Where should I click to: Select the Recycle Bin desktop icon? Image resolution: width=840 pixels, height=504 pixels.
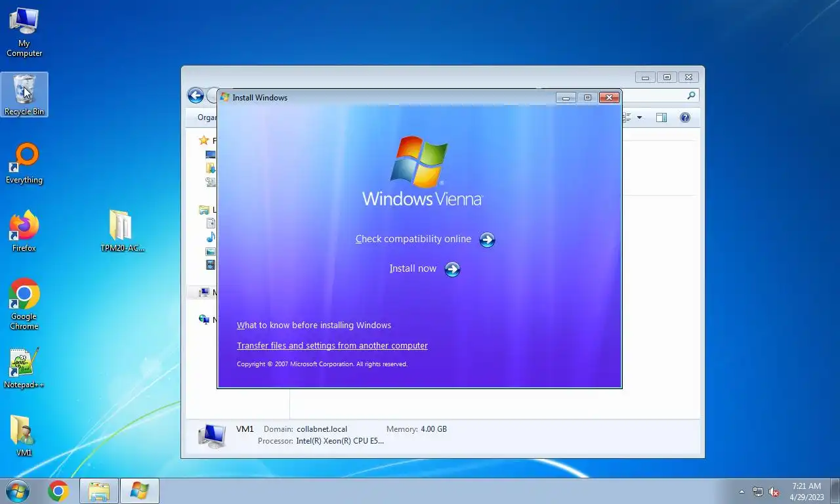tap(24, 94)
